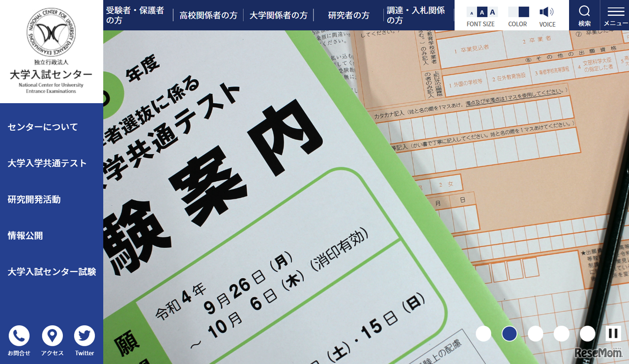Viewport: 629px width, 364px height.
Task: Jump to the fourth carousel slide dot
Action: pyautogui.click(x=562, y=334)
